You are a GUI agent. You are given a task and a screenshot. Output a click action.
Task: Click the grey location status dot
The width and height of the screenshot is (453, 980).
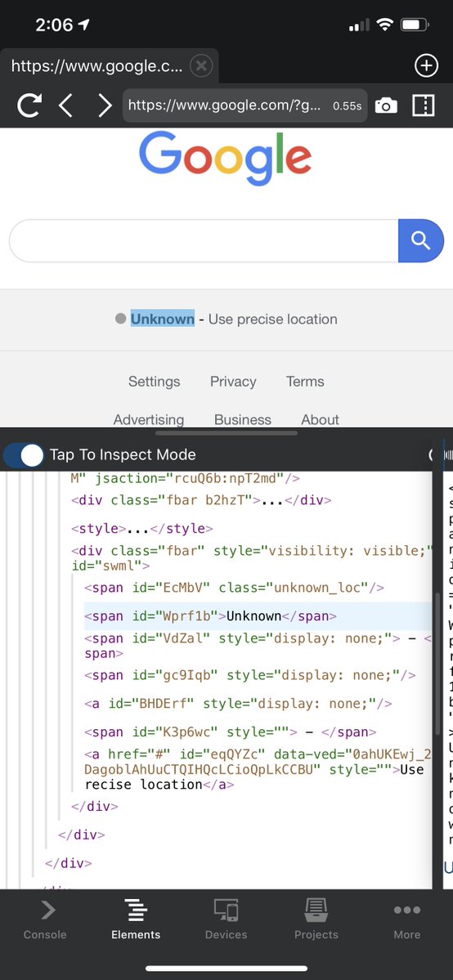[x=121, y=320]
